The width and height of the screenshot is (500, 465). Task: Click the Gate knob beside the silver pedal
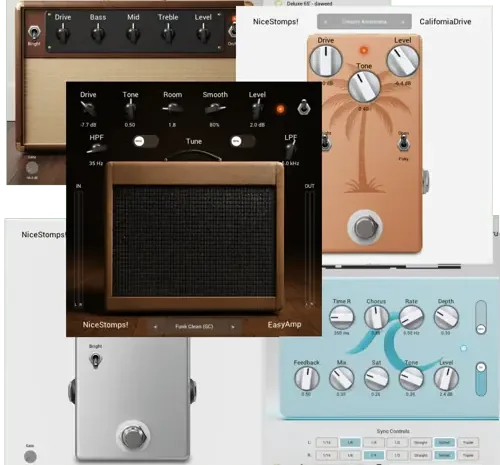[x=30, y=456]
